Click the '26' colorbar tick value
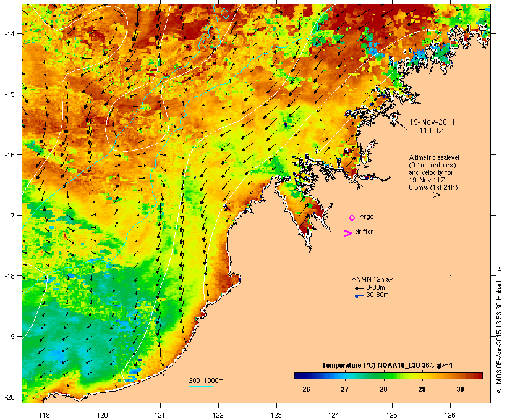 coord(306,389)
